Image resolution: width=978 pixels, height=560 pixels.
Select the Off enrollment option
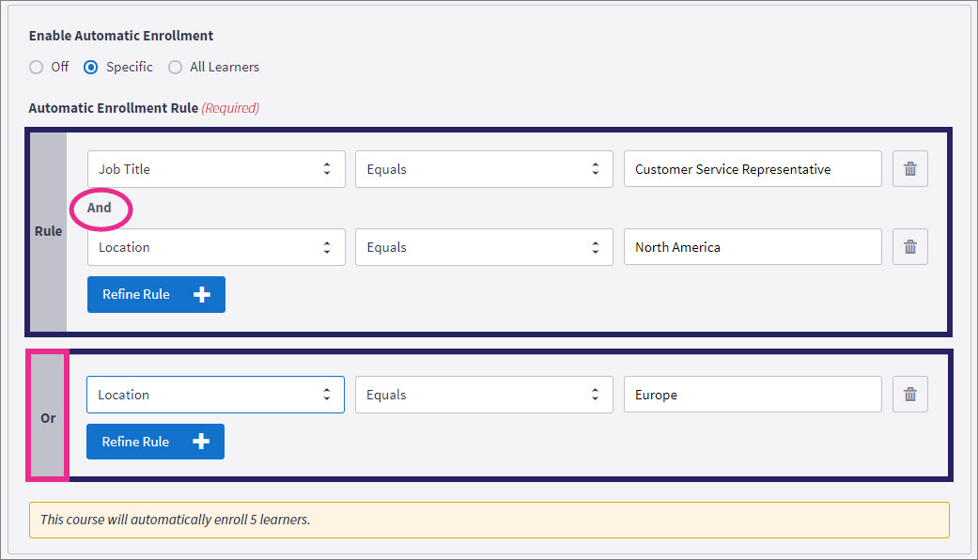37,67
